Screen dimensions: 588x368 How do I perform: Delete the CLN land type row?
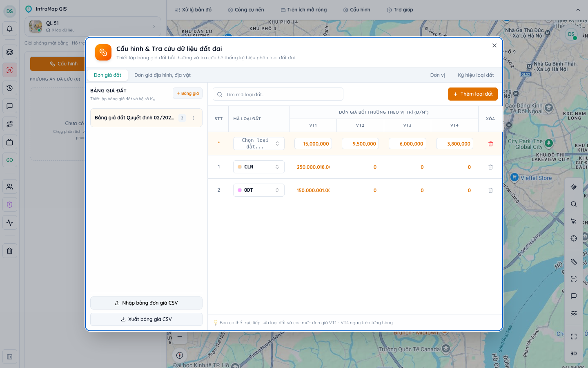point(490,167)
